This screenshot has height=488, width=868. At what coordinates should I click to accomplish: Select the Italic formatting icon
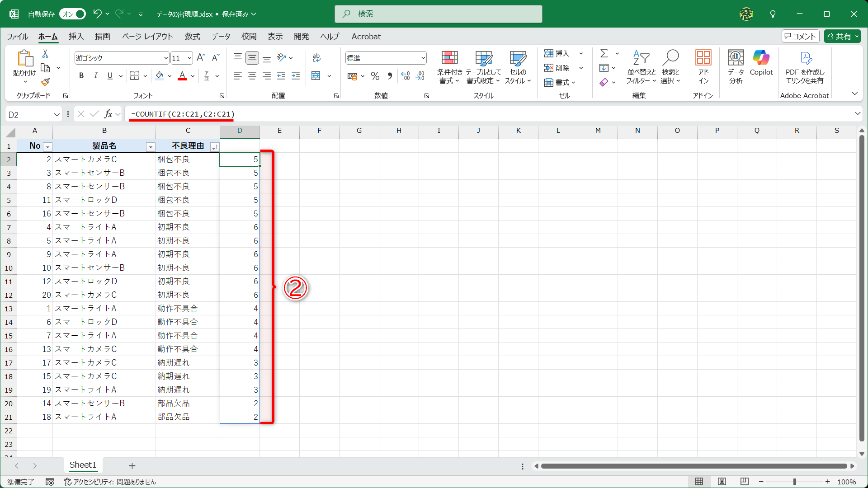point(95,75)
